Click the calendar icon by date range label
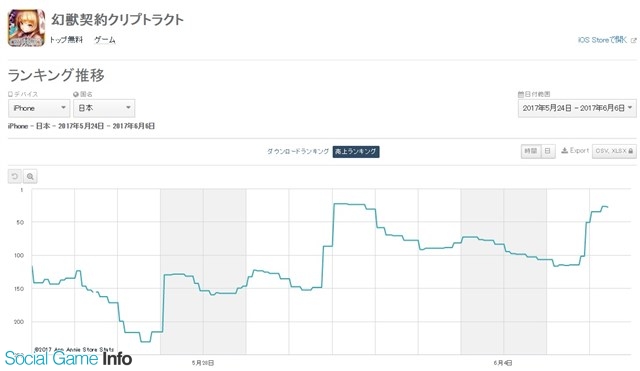The height and width of the screenshot is (371, 640). [521, 94]
